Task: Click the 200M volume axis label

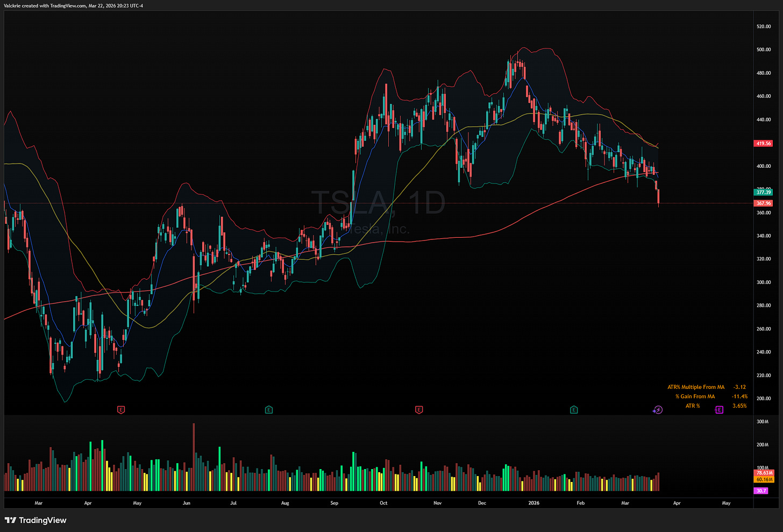Action: (x=763, y=445)
